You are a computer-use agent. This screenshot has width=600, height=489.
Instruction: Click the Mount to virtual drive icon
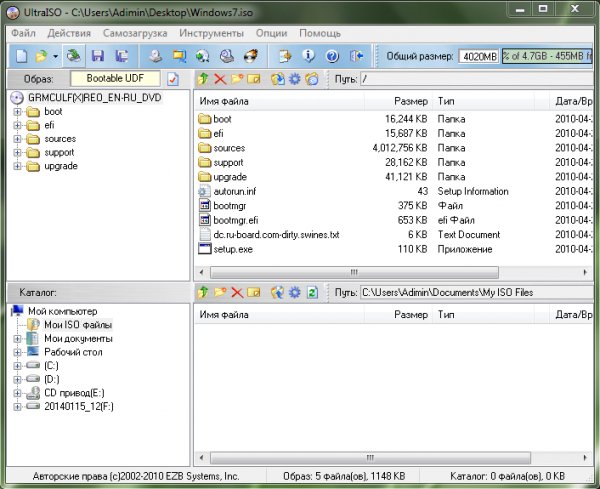click(x=227, y=56)
